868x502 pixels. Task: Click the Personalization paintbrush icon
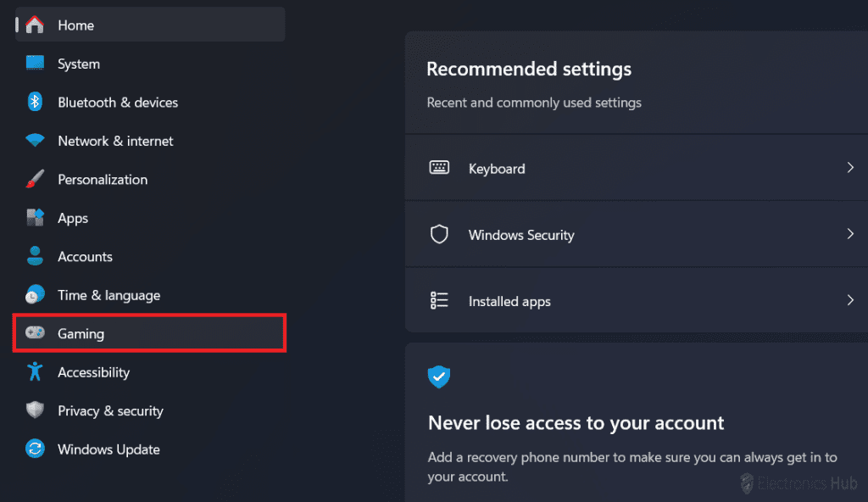tap(35, 180)
